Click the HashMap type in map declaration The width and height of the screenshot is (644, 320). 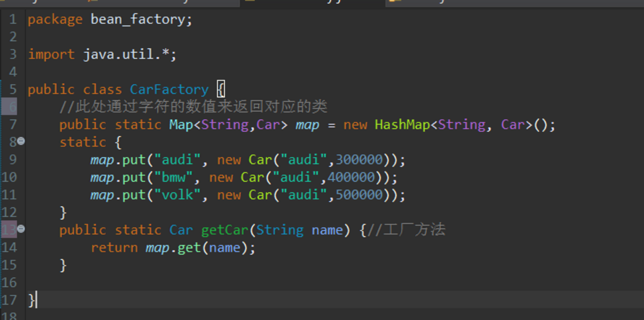coord(402,125)
